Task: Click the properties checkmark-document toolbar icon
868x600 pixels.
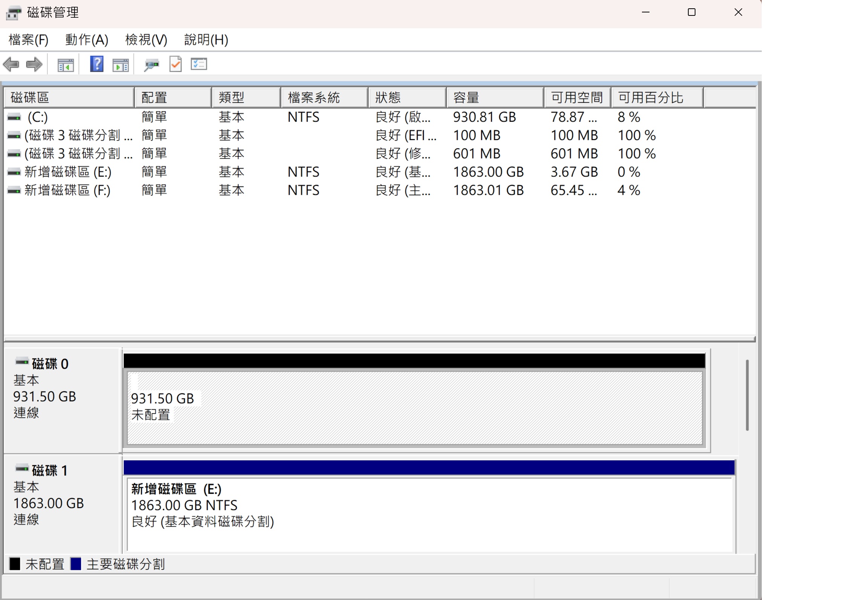Action: (176, 64)
